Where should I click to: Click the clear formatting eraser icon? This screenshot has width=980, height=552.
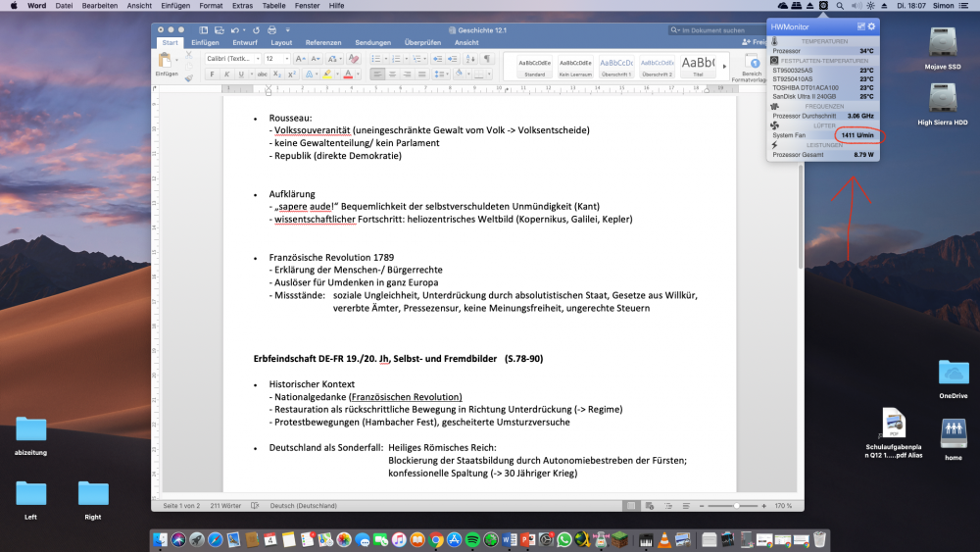(x=354, y=59)
